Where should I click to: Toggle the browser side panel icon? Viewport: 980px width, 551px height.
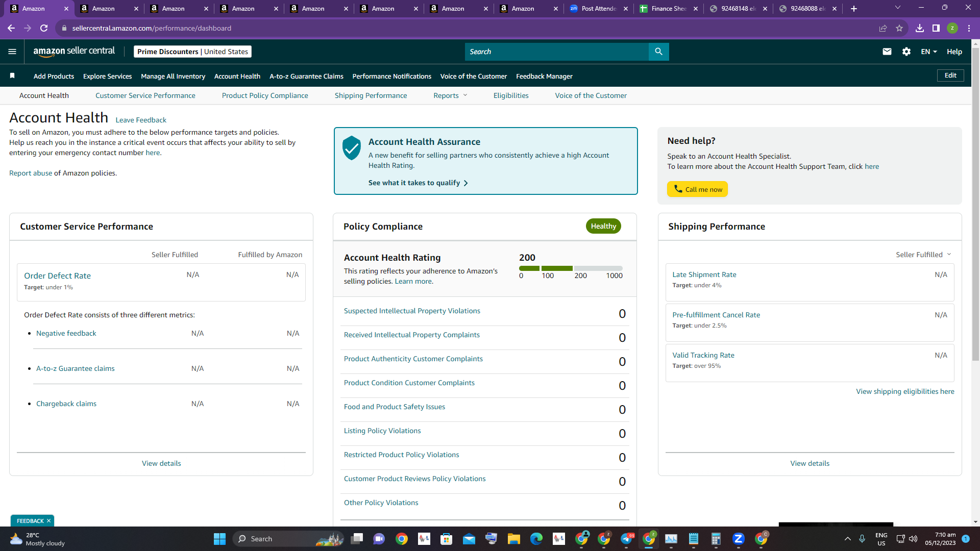click(x=936, y=28)
